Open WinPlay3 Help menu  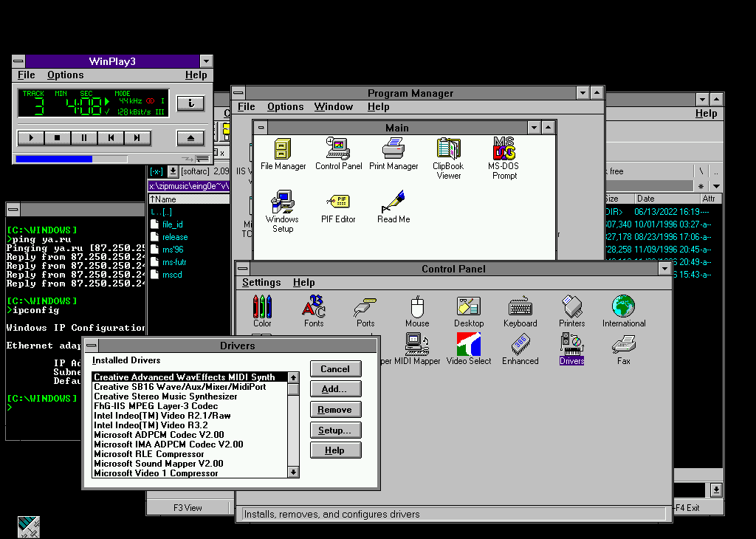pos(196,75)
